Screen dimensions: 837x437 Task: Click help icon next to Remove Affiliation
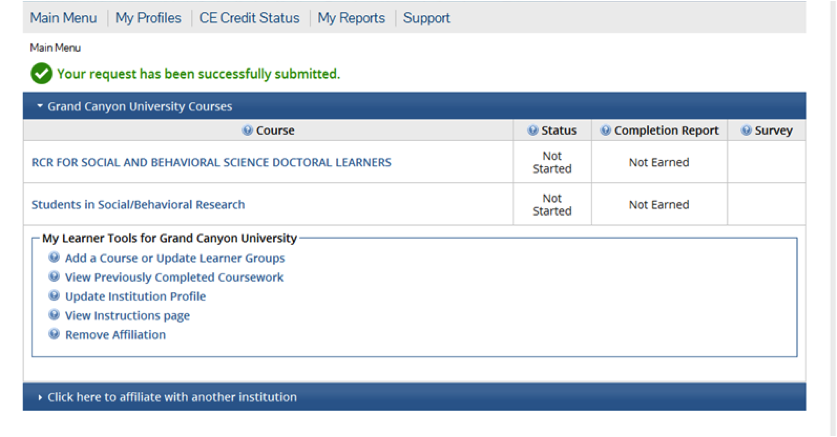point(54,334)
